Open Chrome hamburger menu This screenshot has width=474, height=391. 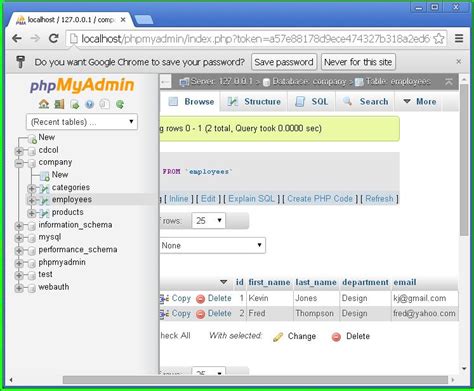tap(459, 39)
